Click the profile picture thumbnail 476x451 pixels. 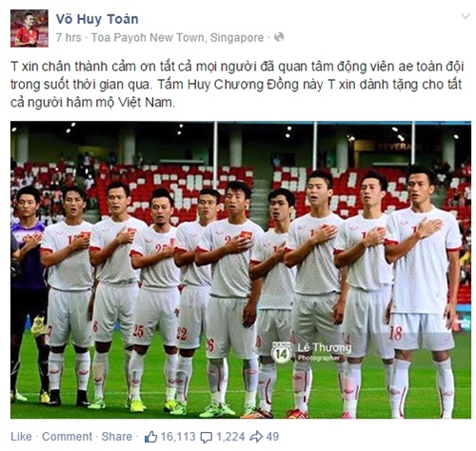(30, 29)
